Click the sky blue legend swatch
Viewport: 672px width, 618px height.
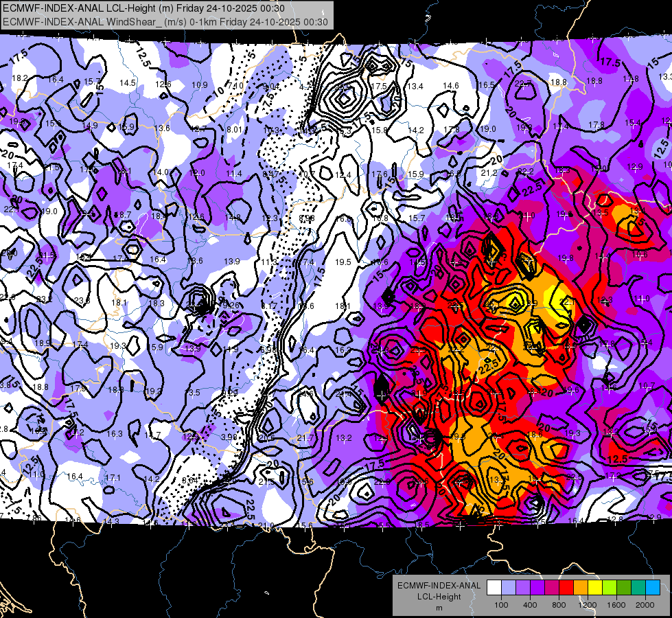[x=653, y=587]
